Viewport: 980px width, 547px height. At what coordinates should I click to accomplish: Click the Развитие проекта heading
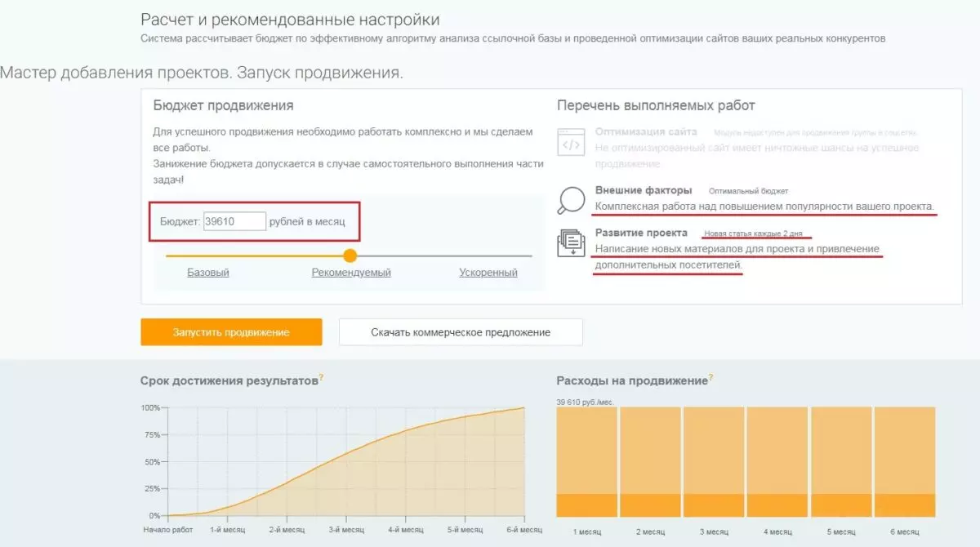(641, 233)
